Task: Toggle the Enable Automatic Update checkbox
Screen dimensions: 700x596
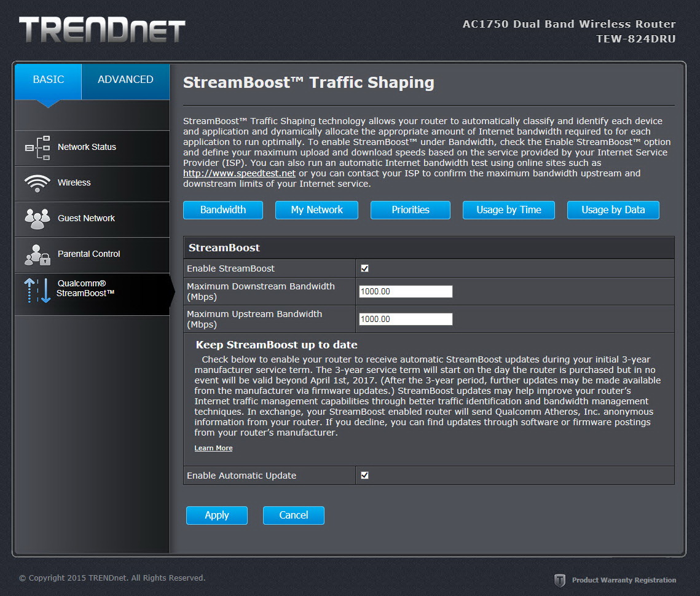Action: tap(364, 475)
